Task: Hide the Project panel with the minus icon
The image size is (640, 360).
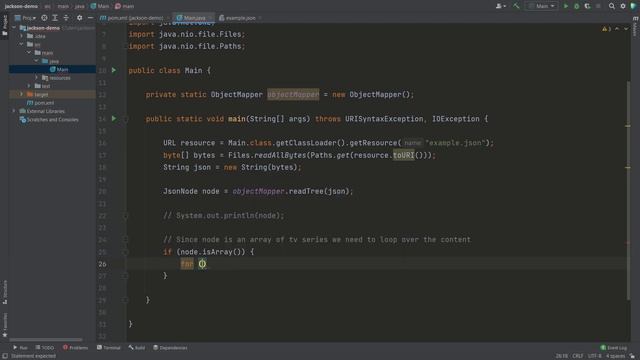Action: [90, 18]
